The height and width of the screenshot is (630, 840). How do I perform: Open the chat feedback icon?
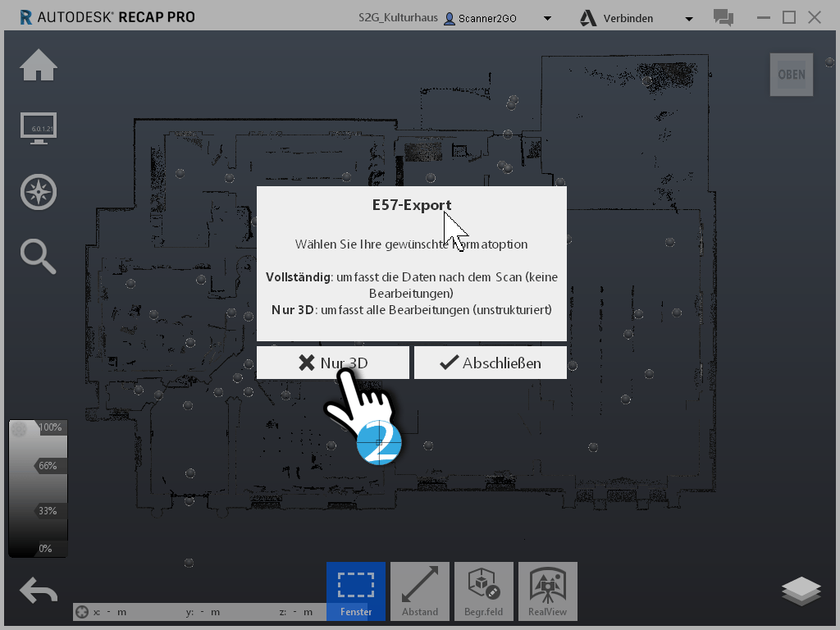pyautogui.click(x=724, y=18)
